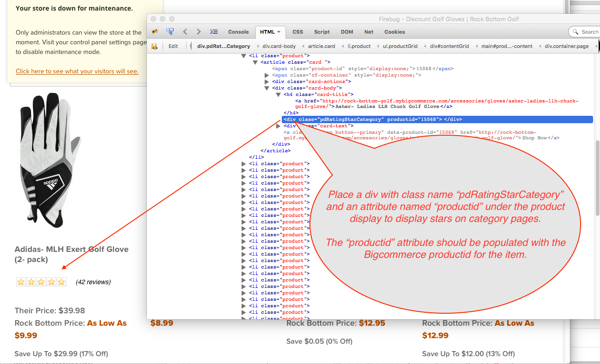This screenshot has width=600, height=364.
Task: Open the Net tab
Action: point(369,32)
